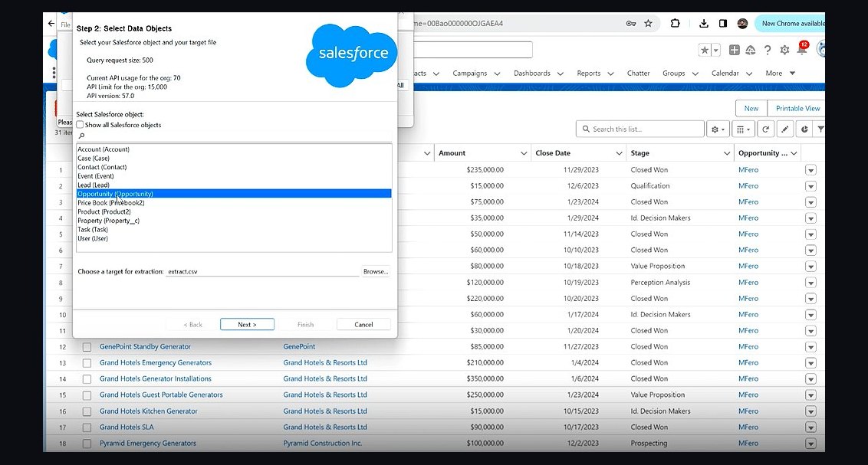Image resolution: width=868 pixels, height=465 pixels.
Task: Click New Chrome available button
Action: 790,23
